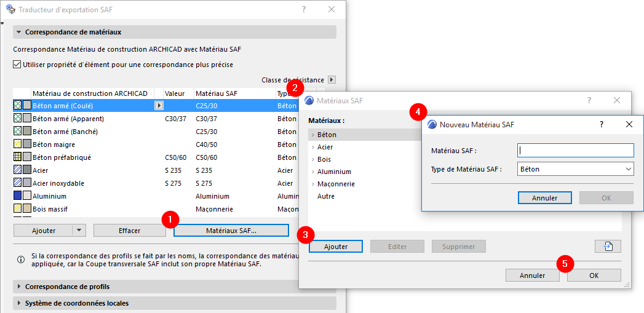Open the Ajouter button's dropdown arrow
Screen dimensions: 644x313
click(x=80, y=231)
